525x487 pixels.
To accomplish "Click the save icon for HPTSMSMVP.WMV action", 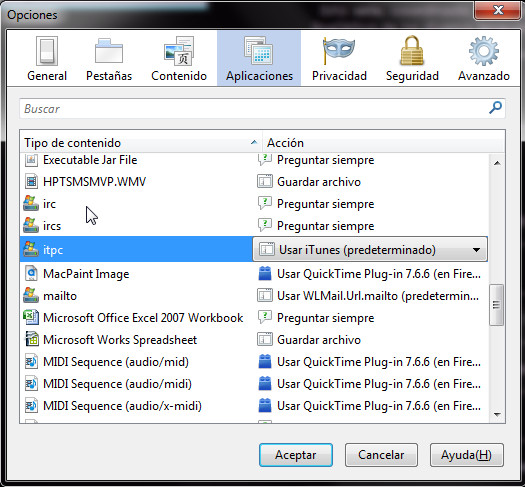I will pos(265,182).
